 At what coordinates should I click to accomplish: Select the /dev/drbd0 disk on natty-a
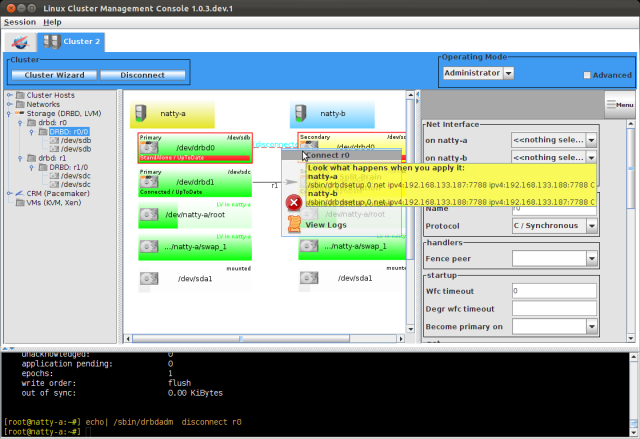tap(150, 147)
